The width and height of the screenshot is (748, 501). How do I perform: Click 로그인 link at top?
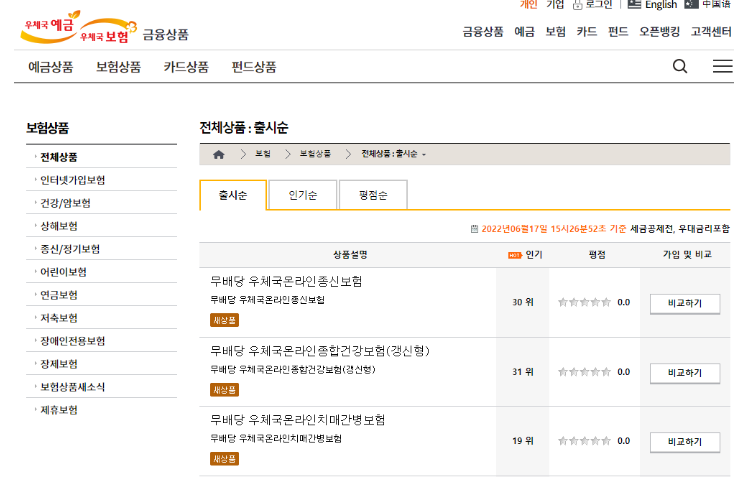[599, 4]
